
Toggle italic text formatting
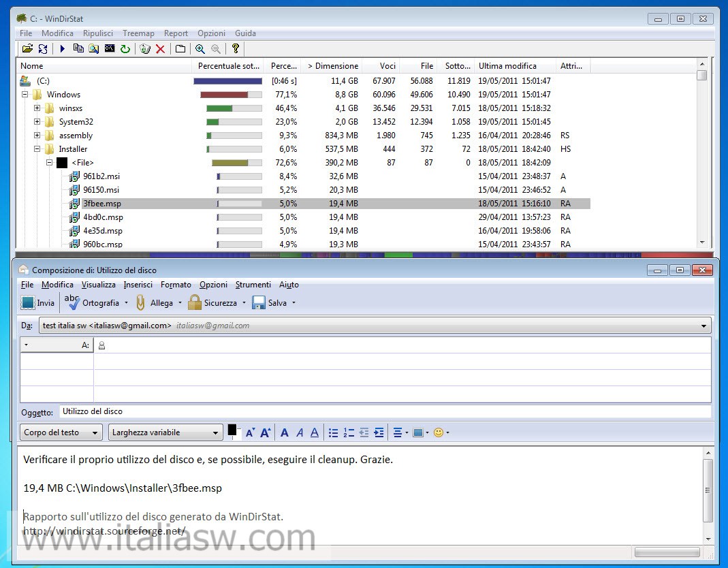300,433
